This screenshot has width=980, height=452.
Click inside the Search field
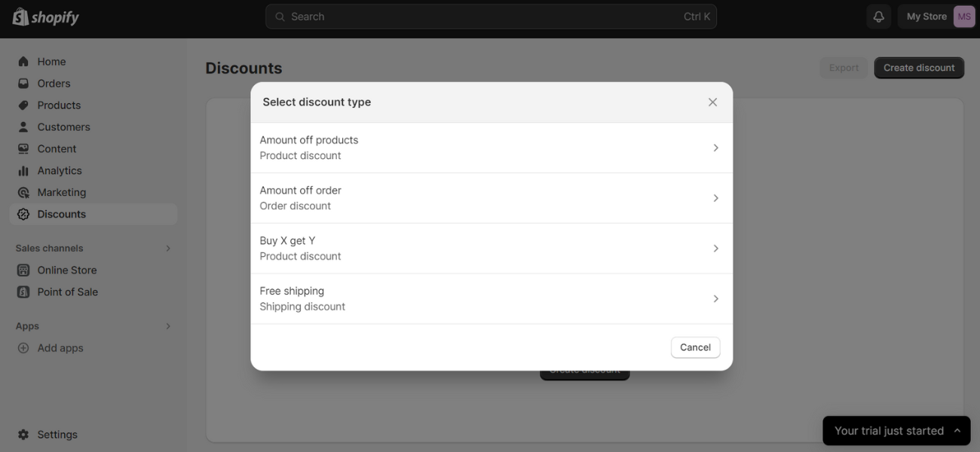490,16
